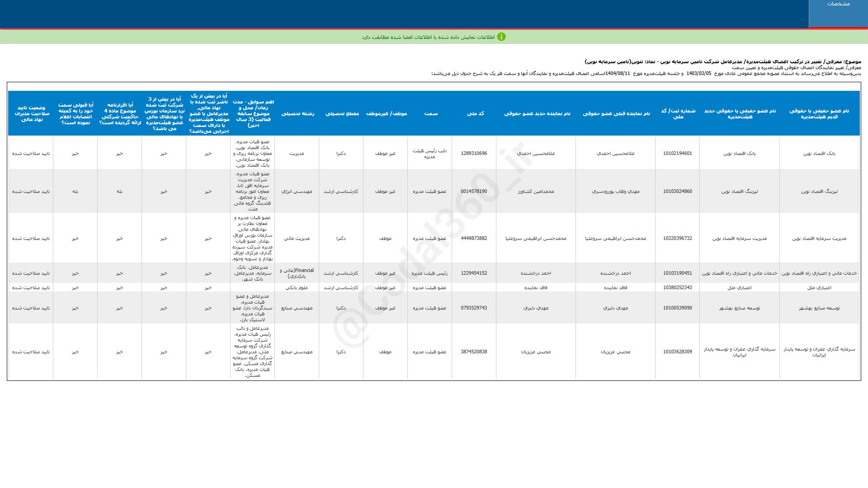This screenshot has width=868, height=488.
Task: Click the رشته تحصیلی column header
Action: pyautogui.click(x=297, y=113)
